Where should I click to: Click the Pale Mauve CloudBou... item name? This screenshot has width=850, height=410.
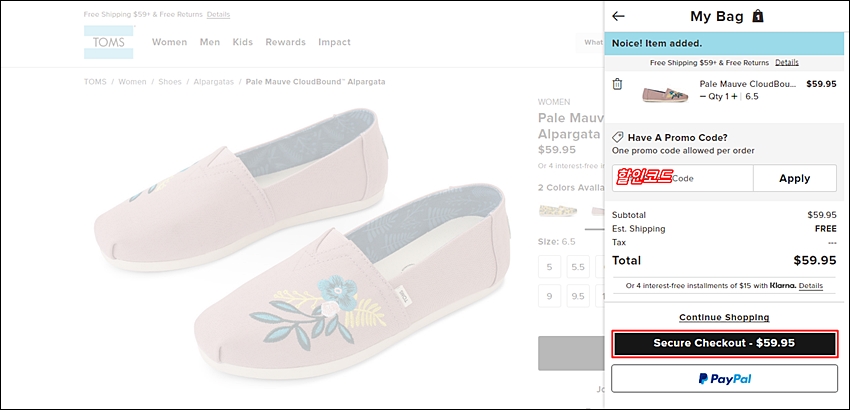(x=748, y=84)
